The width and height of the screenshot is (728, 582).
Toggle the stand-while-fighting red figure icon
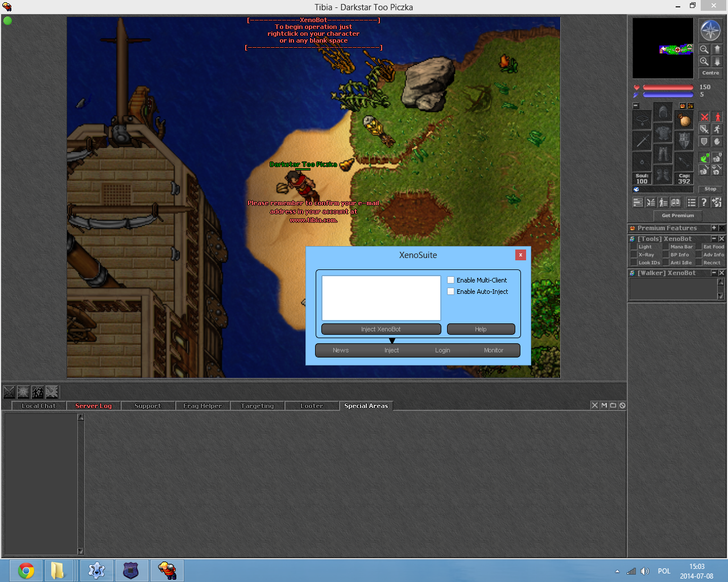(717, 117)
